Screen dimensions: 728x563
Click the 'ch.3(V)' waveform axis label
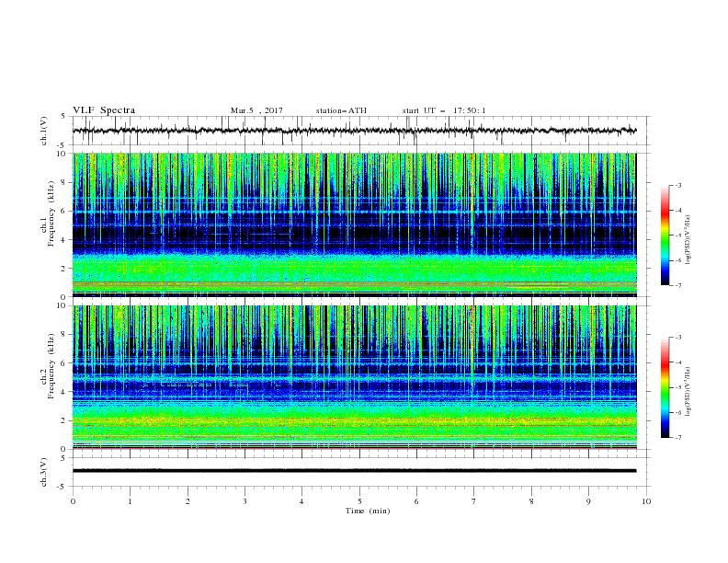(44, 472)
